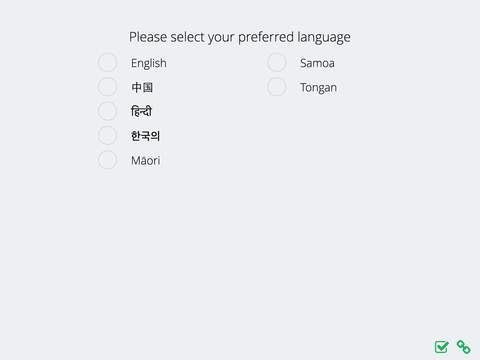
Task: Choose the radio button beside 한국의
Action: 107,135
